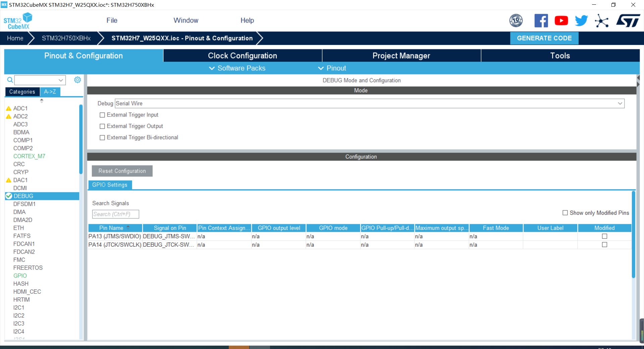Click the warning icon next to ADC2
This screenshot has width=644, height=349.
pyautogui.click(x=9, y=116)
